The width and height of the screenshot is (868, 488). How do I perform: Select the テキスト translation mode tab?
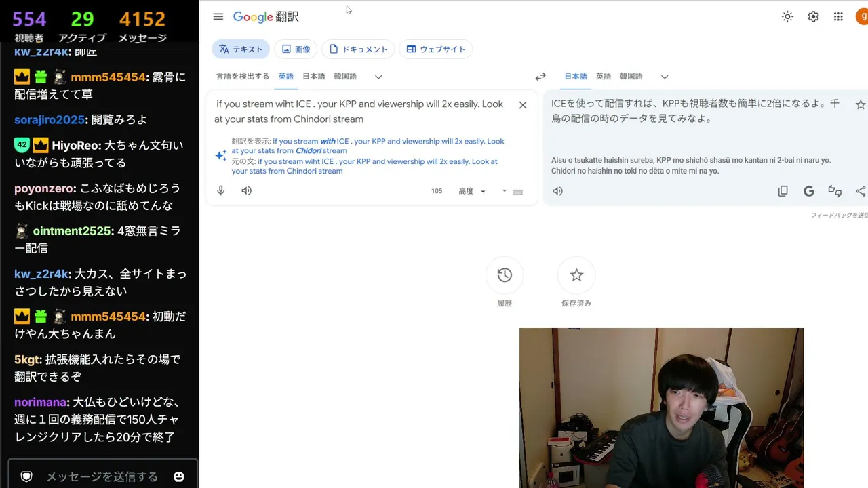click(241, 49)
